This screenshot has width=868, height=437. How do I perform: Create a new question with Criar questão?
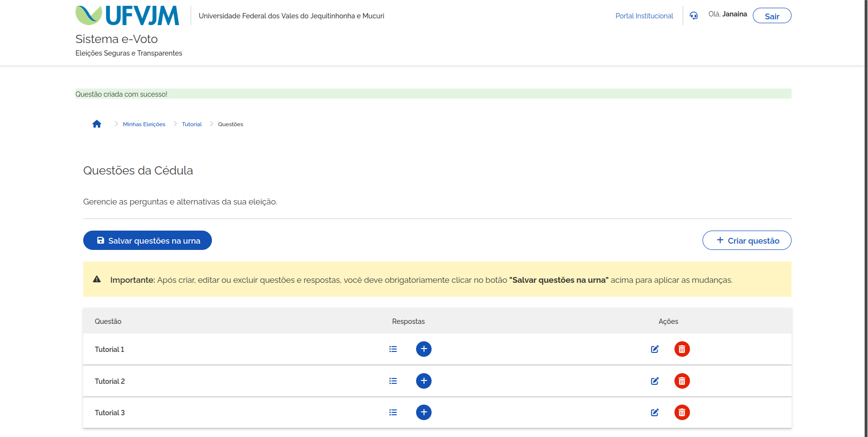[x=747, y=240]
